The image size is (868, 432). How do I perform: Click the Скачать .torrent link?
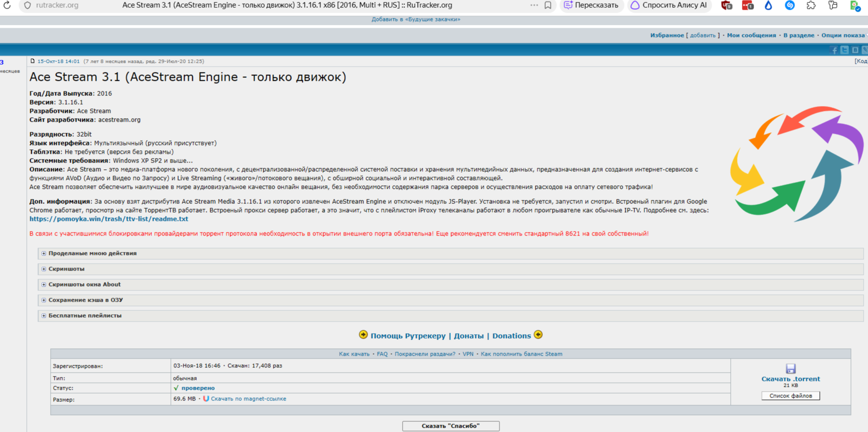click(x=791, y=379)
